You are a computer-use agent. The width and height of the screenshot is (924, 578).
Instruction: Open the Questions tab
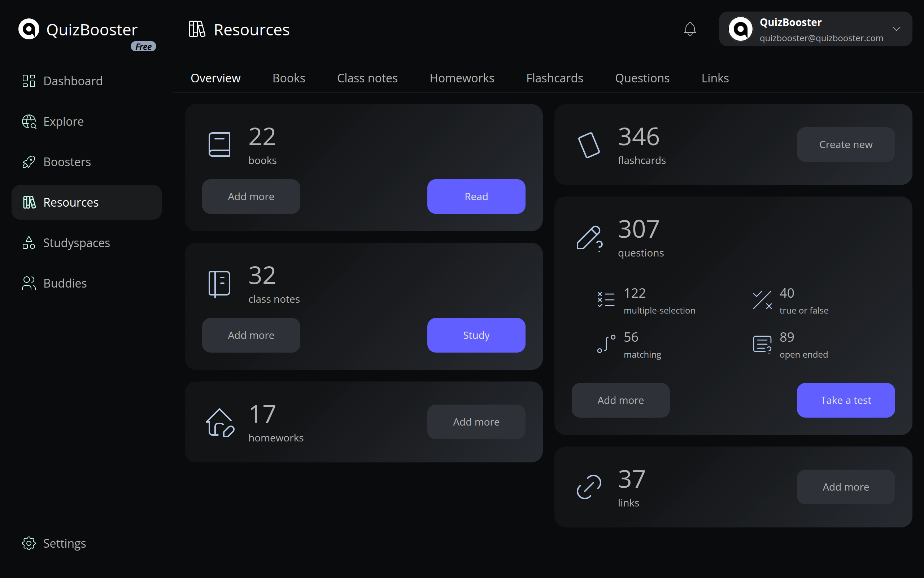click(642, 78)
